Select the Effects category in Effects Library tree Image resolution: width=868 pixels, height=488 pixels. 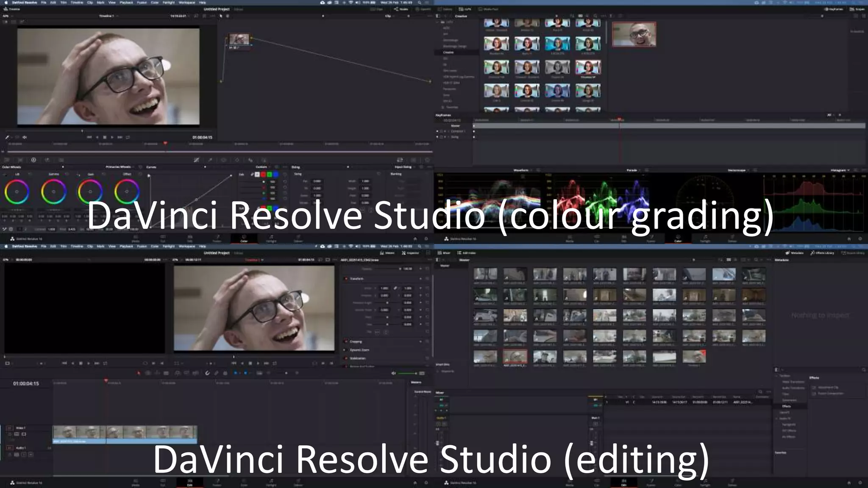786,406
